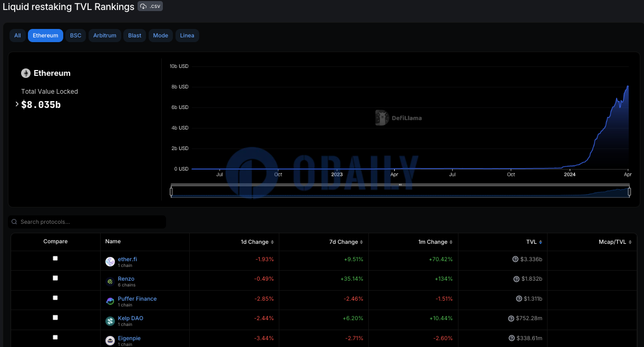Click the help icon beside Renzo TVL
This screenshot has height=347, width=644.
[x=516, y=279]
